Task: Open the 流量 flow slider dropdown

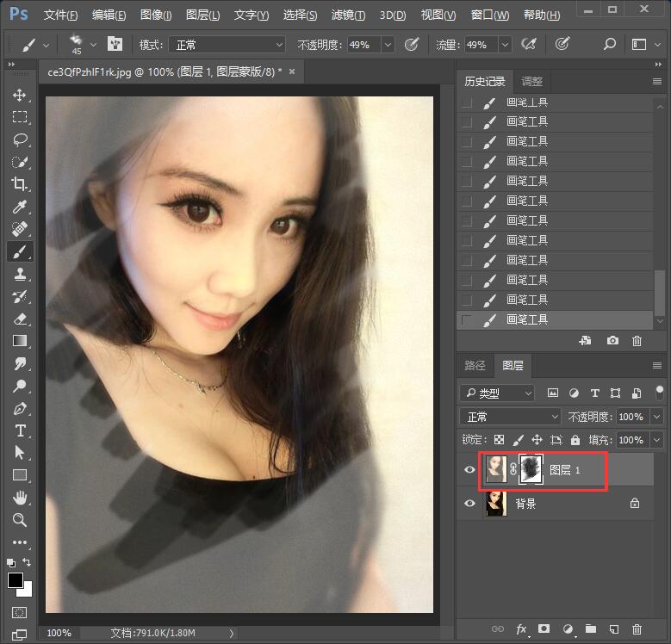Action: tap(505, 45)
